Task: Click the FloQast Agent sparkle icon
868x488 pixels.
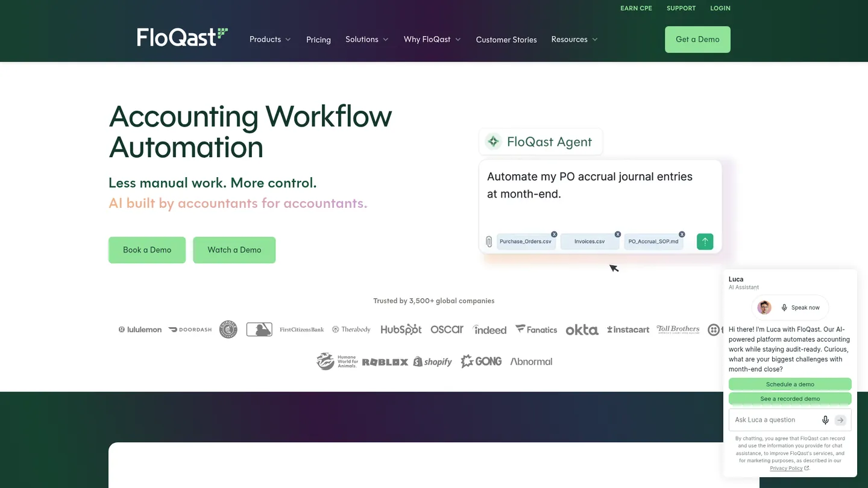Action: 494,142
